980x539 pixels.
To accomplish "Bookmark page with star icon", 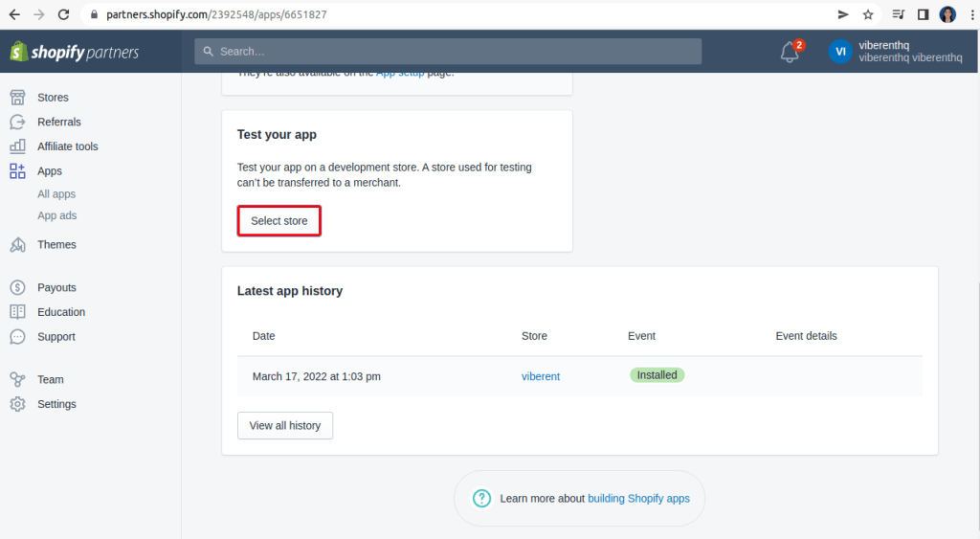I will [868, 14].
